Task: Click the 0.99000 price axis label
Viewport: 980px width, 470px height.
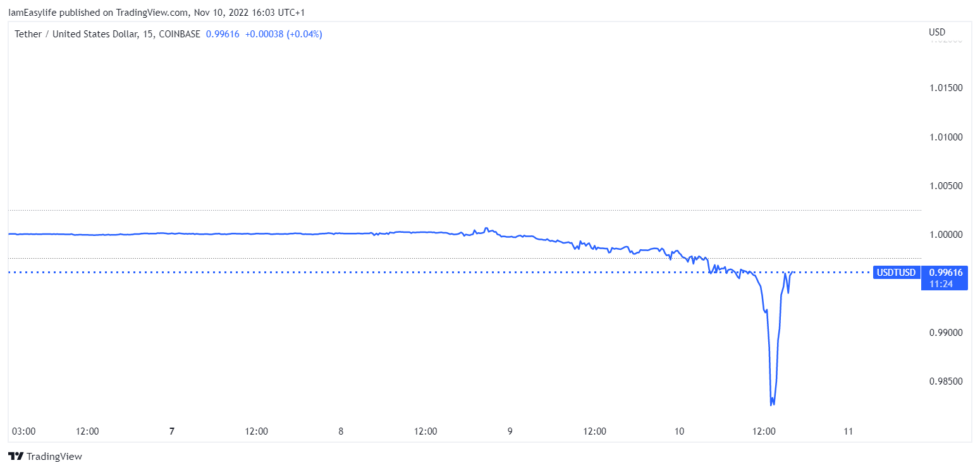Action: [946, 333]
